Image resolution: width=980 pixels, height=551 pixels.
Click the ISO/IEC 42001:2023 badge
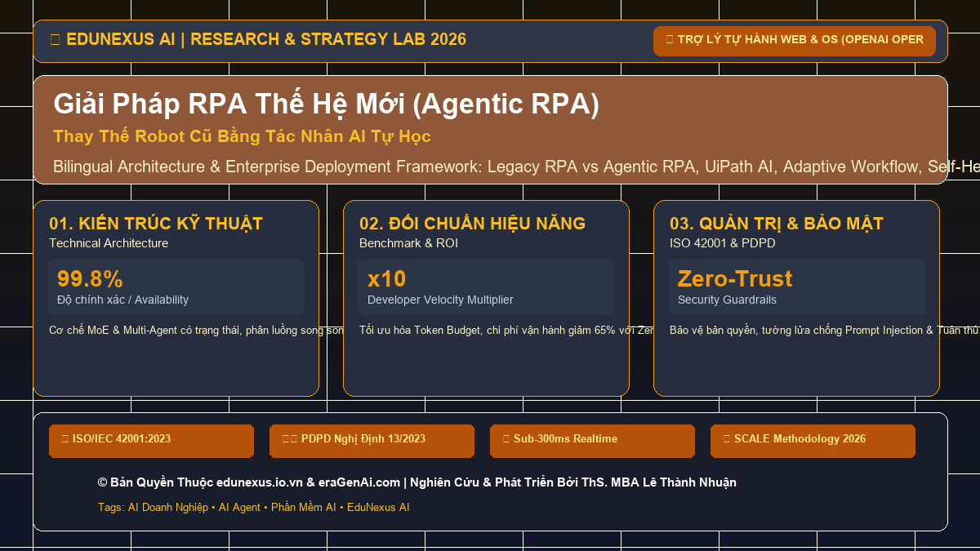click(x=151, y=441)
